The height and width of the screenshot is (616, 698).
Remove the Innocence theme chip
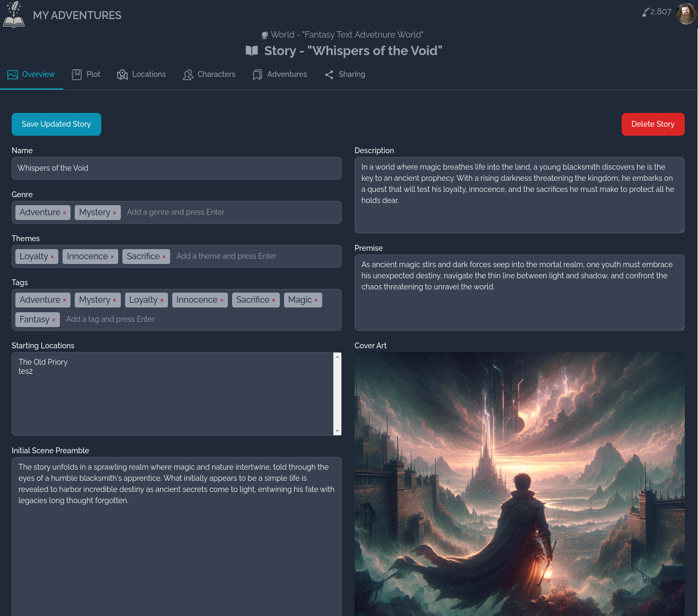click(112, 257)
